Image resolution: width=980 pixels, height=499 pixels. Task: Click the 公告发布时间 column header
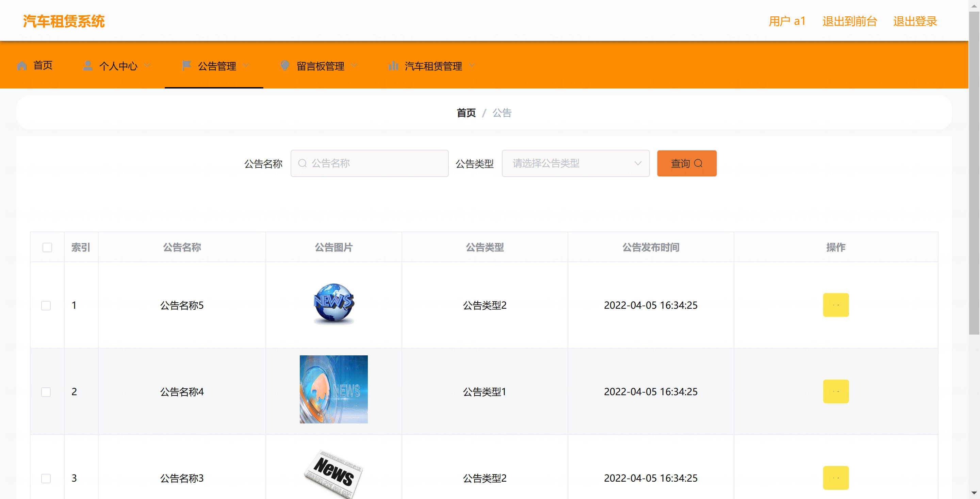coord(651,247)
